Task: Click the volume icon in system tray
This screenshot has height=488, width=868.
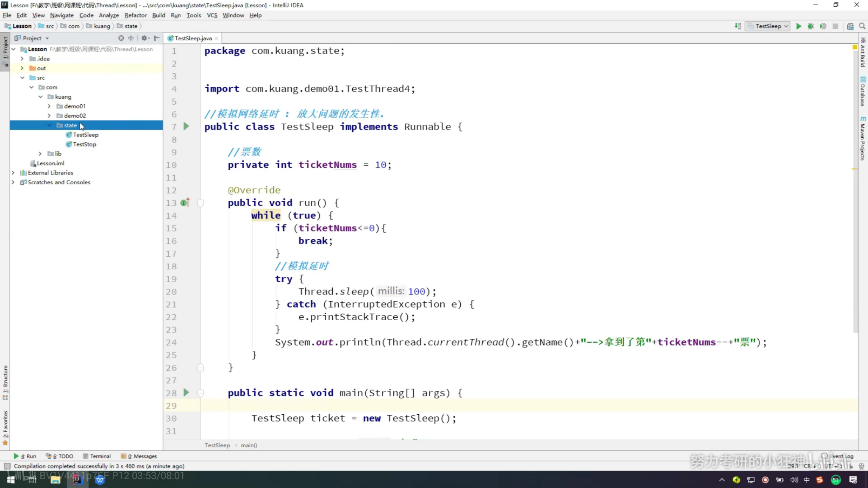Action: (794, 480)
